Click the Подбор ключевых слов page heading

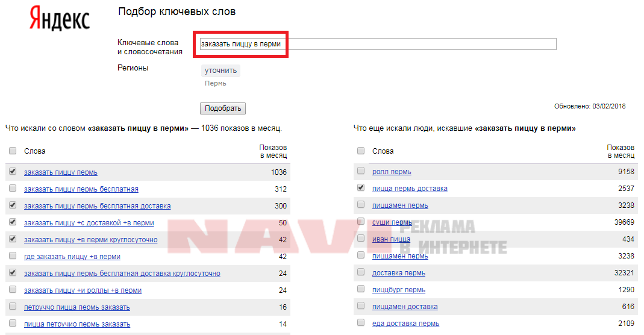click(x=177, y=12)
